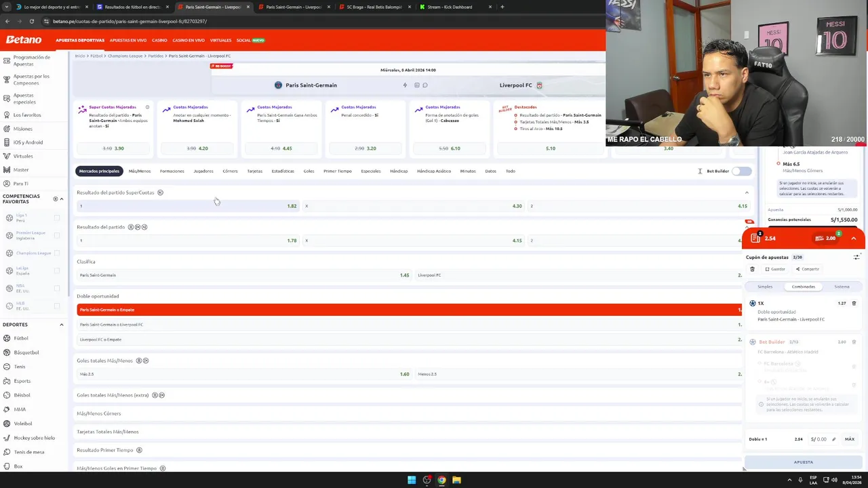Screen dimensions: 868x488
Task: Select MMA sport icon
Action: coord(7,409)
